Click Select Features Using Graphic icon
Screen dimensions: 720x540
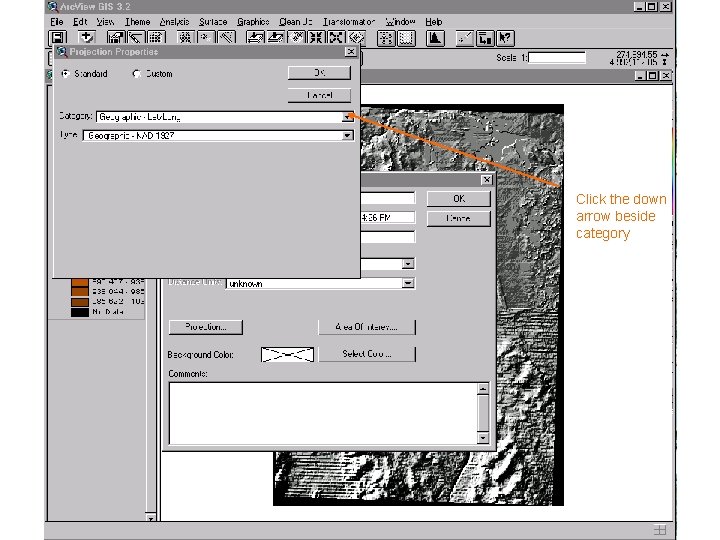pos(386,38)
